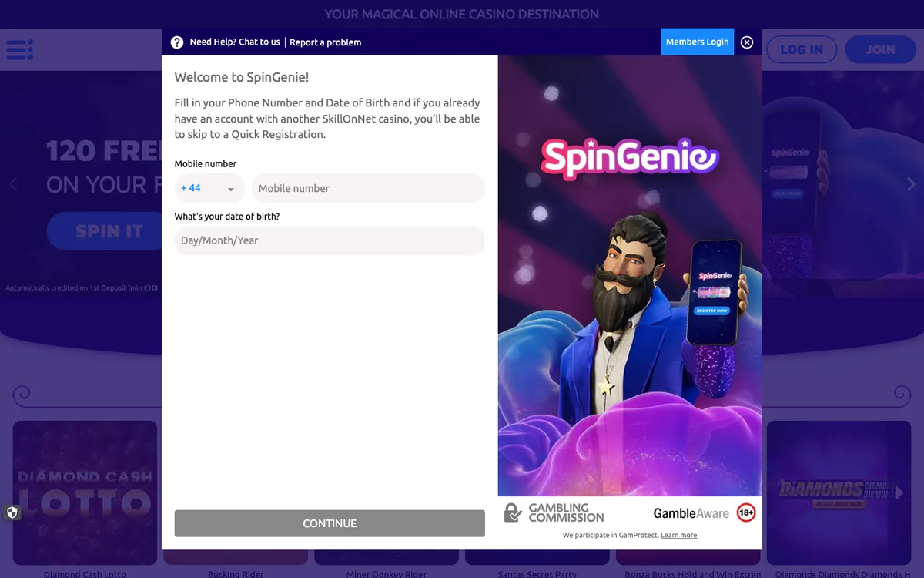Click "What's your date of birth?" label
This screenshot has height=578, width=924.
[227, 217]
